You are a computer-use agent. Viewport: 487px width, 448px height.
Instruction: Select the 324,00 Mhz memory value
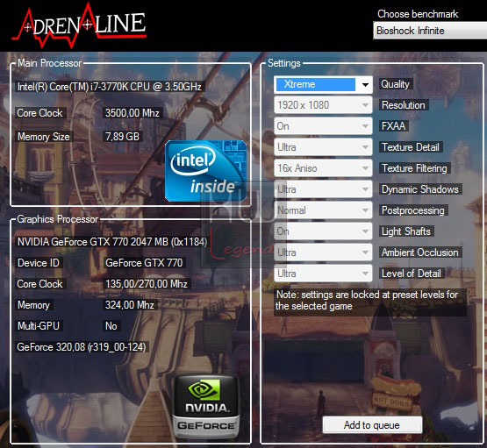(130, 305)
